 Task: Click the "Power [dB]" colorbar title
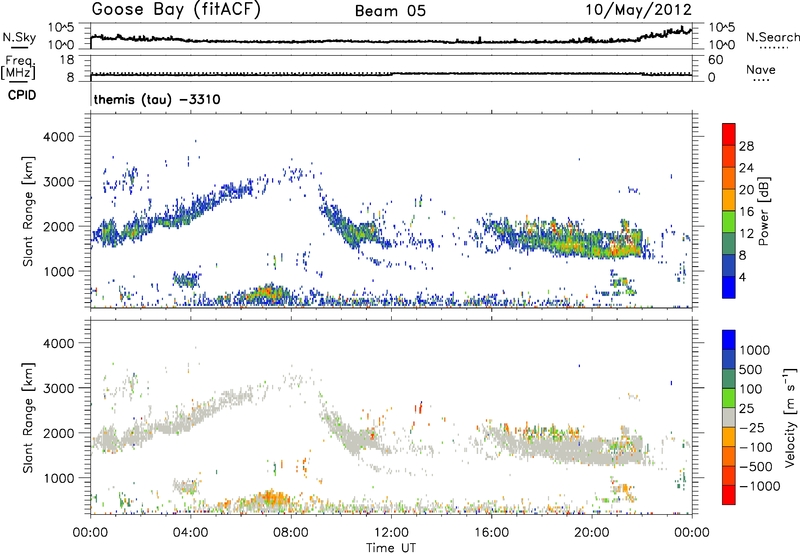coord(763,211)
